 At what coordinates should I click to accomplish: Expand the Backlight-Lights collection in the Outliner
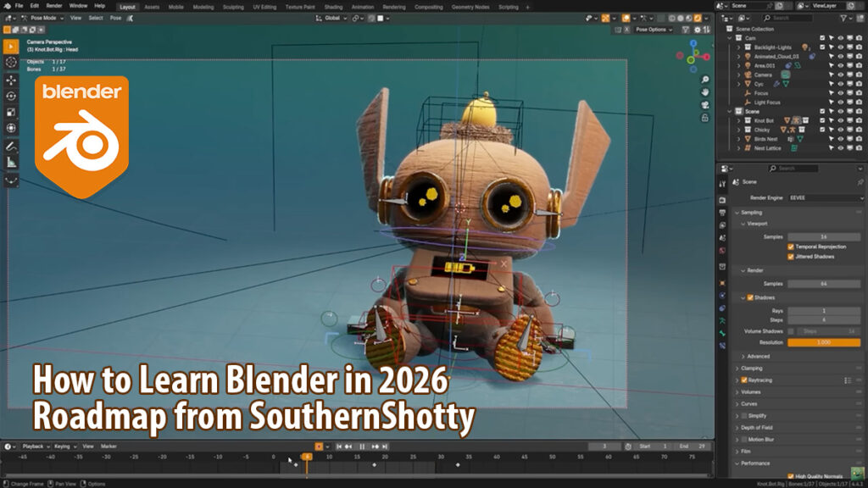point(739,47)
